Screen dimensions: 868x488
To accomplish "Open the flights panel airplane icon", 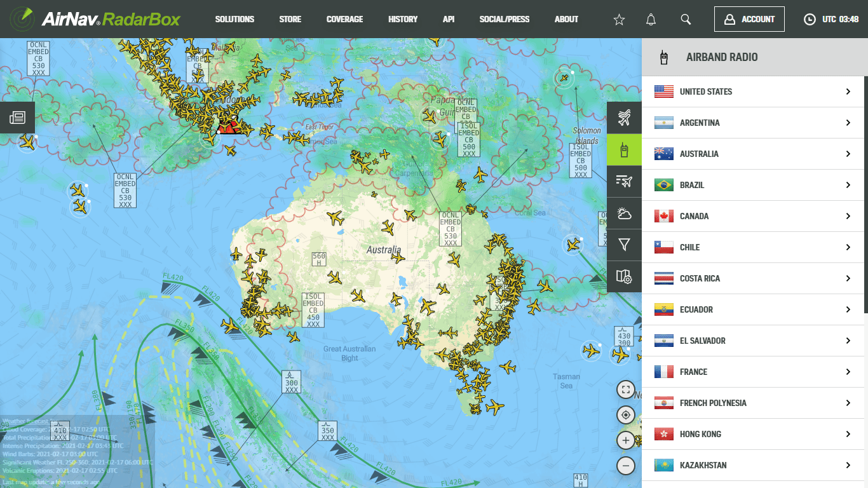I will click(x=624, y=118).
